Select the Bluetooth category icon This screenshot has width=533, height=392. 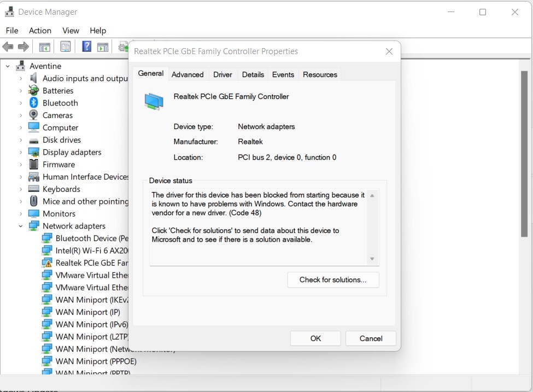coord(33,103)
